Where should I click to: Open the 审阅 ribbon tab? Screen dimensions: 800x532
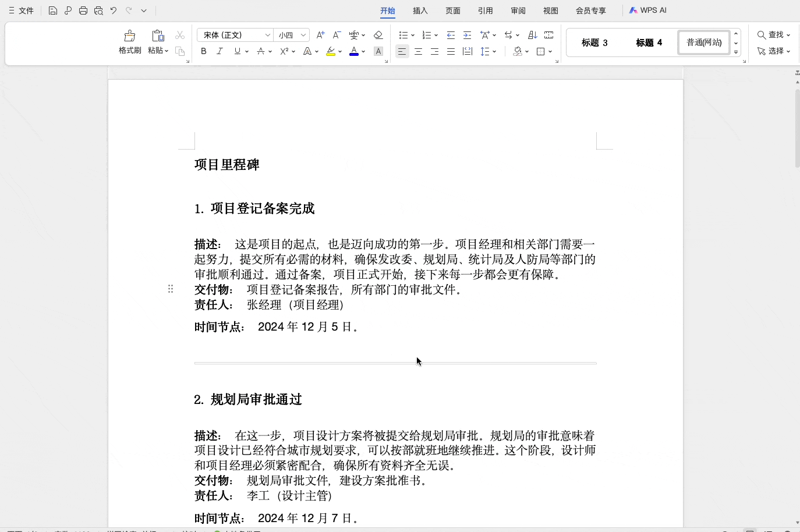point(518,10)
